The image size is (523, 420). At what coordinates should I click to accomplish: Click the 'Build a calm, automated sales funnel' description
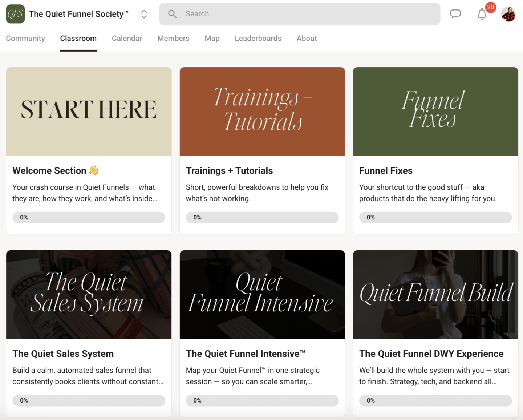coord(88,376)
